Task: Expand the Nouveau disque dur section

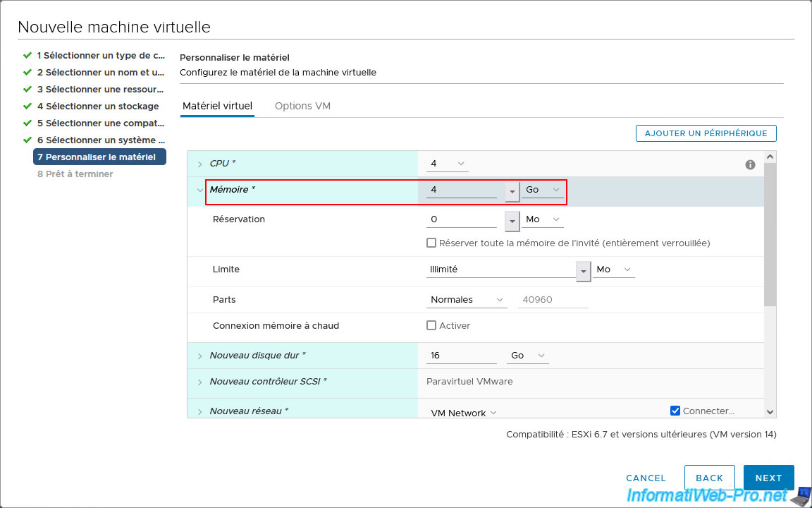Action: tap(200, 356)
